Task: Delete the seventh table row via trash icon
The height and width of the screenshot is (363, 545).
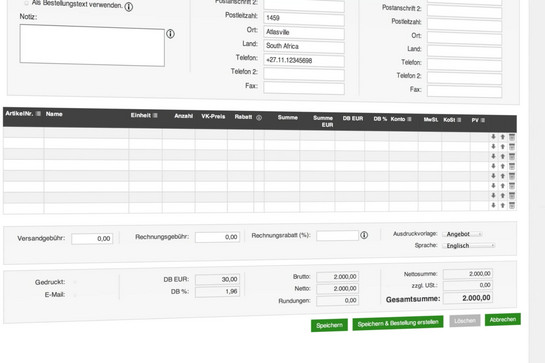Action: [512, 195]
